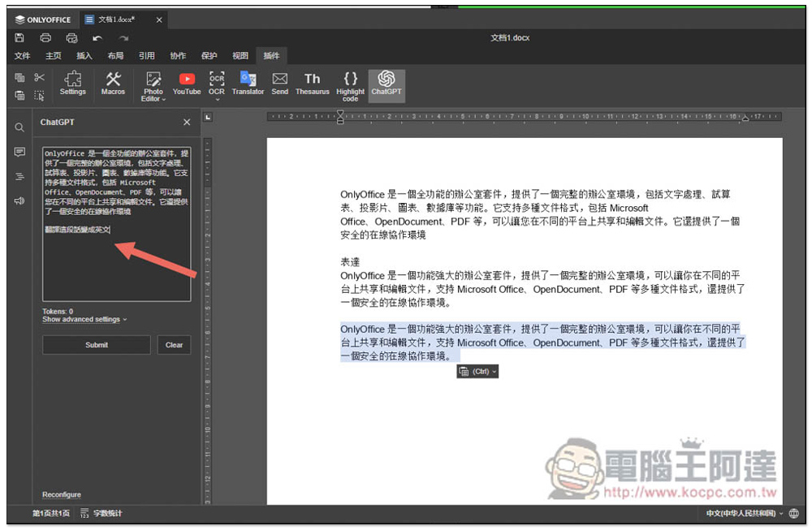The height and width of the screenshot is (530, 812).
Task: Open the Comments sidebar icon
Action: [x=19, y=152]
